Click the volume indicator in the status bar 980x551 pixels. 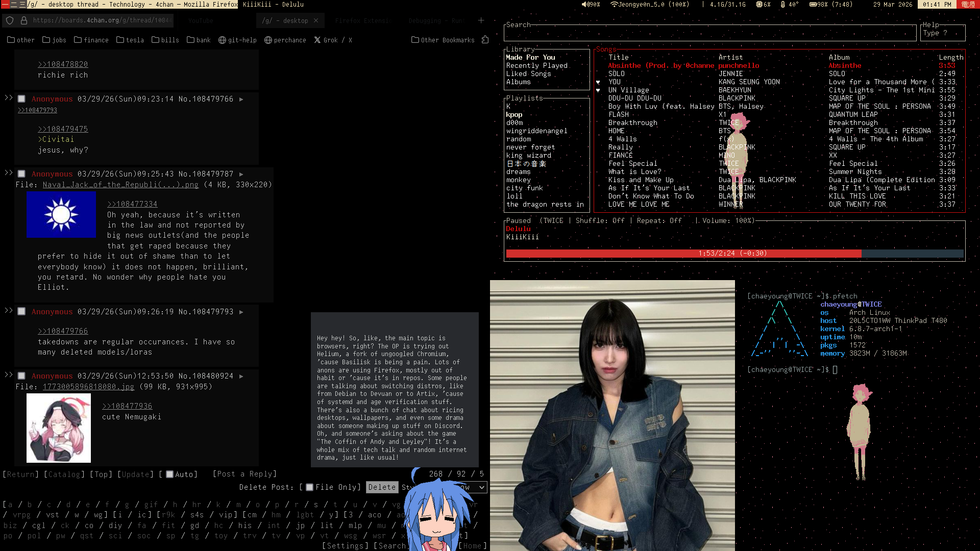coord(591,4)
